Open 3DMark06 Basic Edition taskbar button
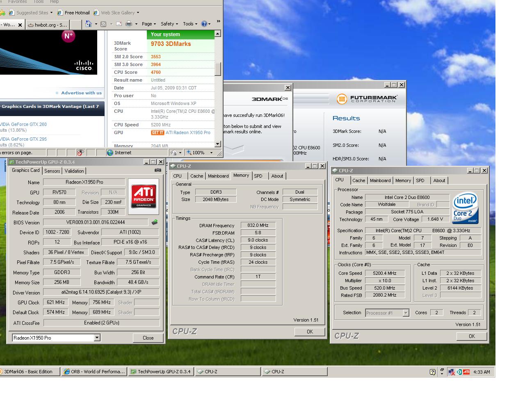This screenshot has height=420, width=525. (x=30, y=372)
